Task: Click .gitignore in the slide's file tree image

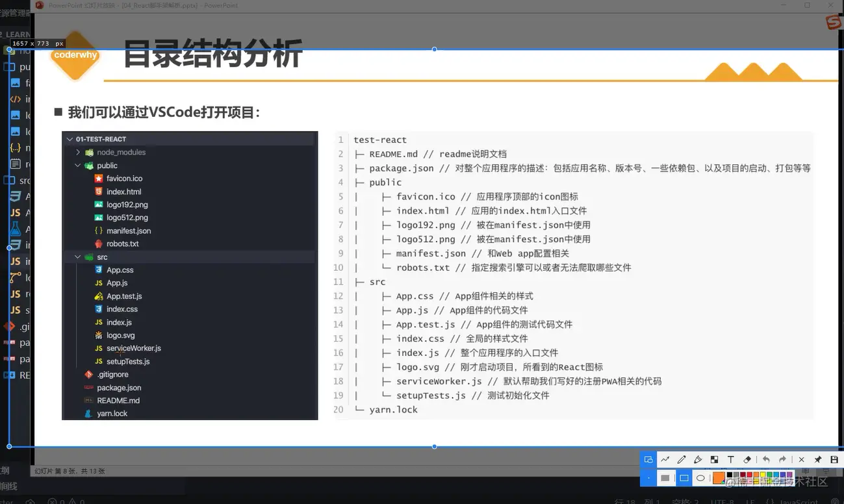Action: click(112, 374)
